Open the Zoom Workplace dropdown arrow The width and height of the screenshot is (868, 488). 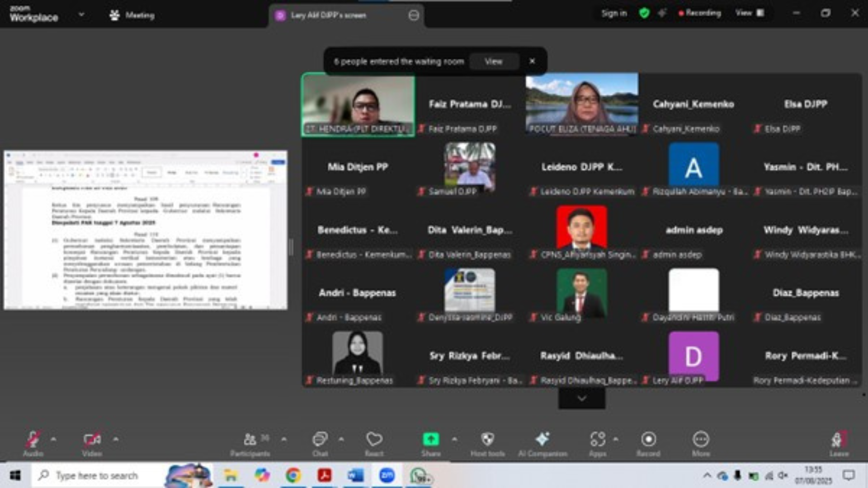[81, 14]
